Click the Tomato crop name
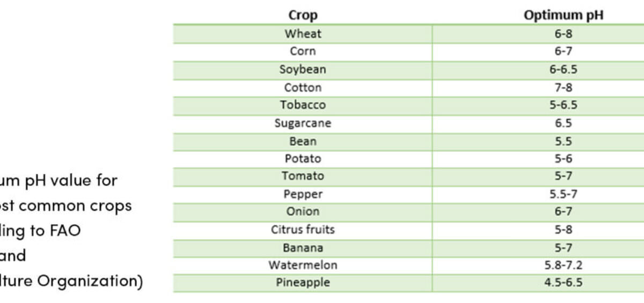The width and height of the screenshot is (644, 303). pyautogui.click(x=303, y=176)
